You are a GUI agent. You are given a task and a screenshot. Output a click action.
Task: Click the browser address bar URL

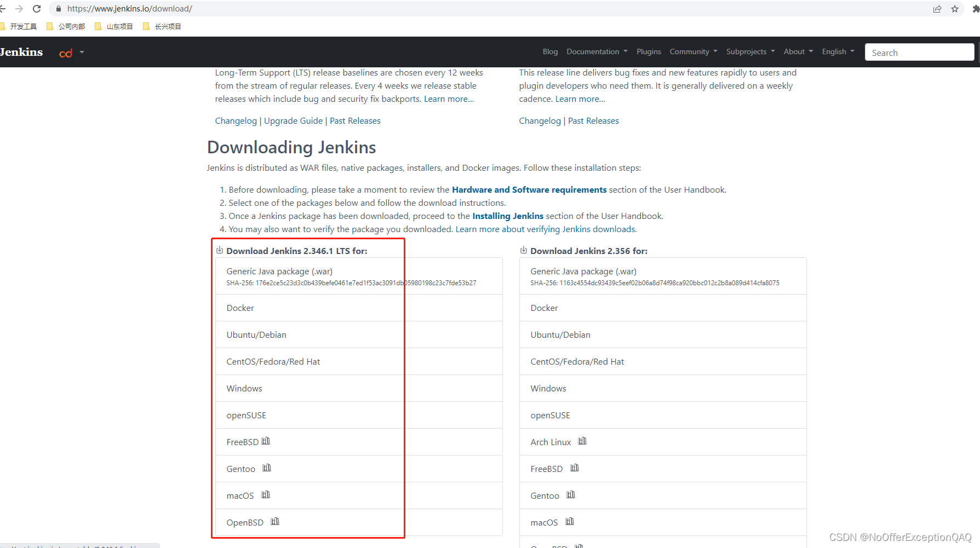point(130,9)
